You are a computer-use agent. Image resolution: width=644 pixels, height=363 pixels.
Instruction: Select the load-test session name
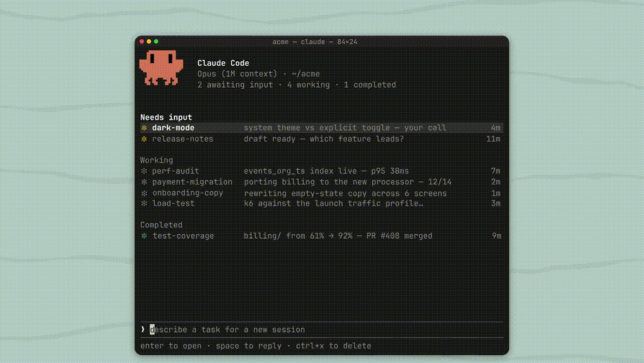(173, 204)
